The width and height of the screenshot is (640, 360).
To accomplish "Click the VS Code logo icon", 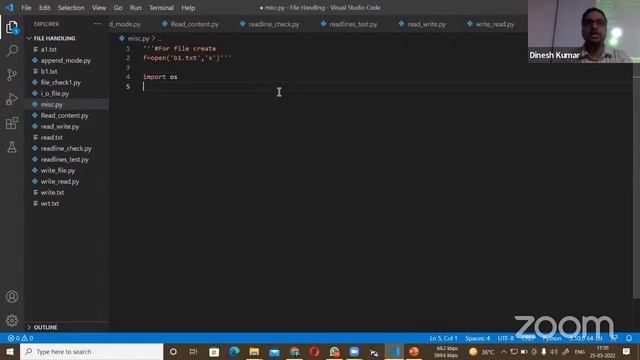I will click(x=9, y=7).
